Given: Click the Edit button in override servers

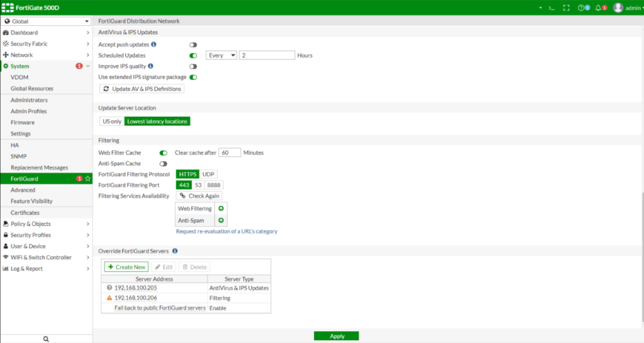Looking at the screenshot, I should pos(164,267).
